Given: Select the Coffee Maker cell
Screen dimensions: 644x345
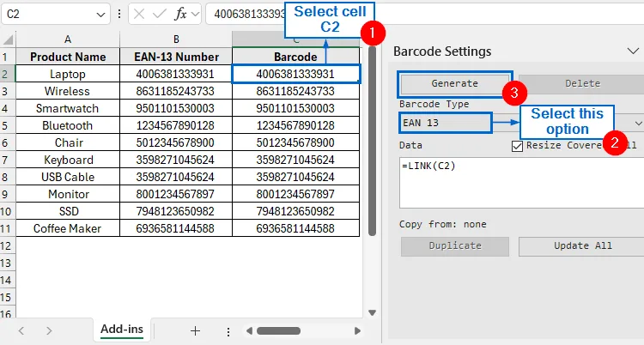Looking at the screenshot, I should click(68, 228).
